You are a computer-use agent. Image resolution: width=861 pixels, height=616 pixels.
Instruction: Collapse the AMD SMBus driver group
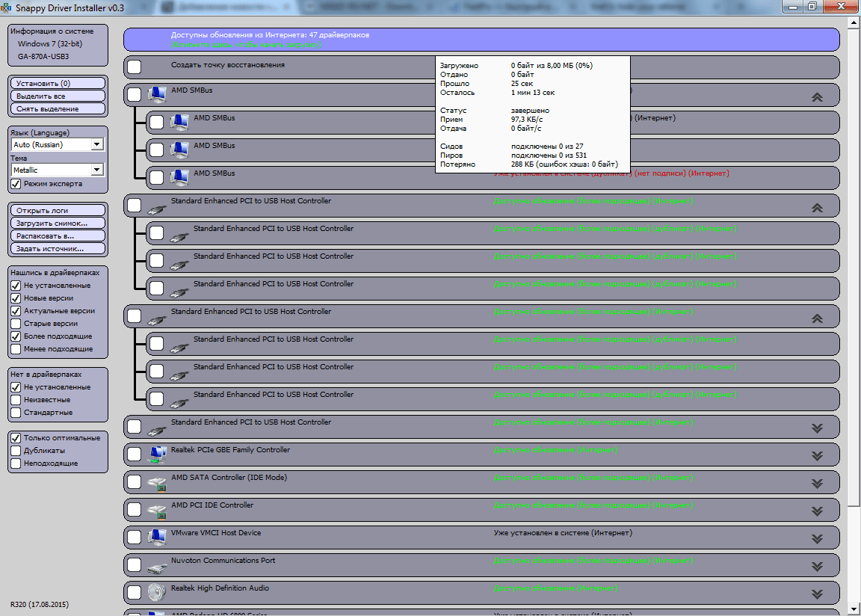(x=817, y=97)
